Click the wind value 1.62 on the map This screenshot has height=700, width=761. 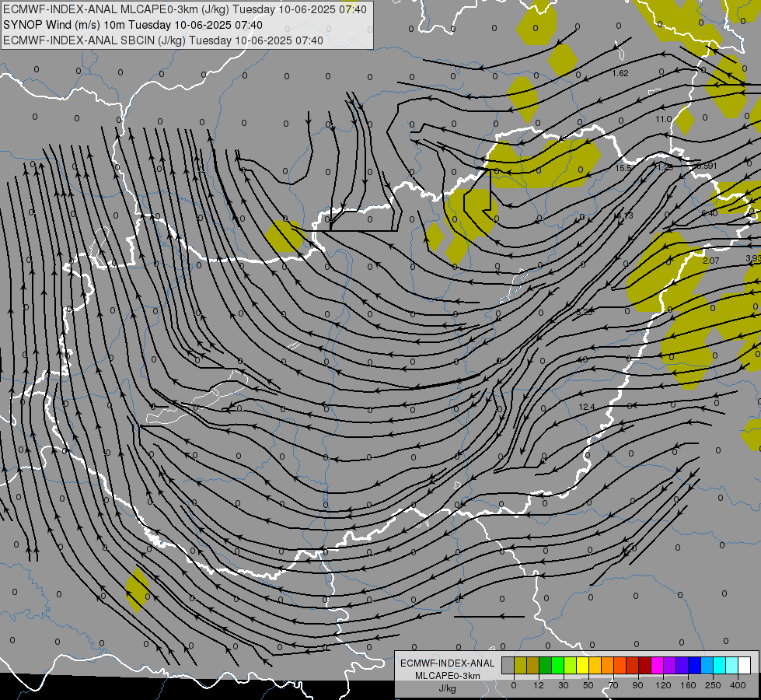tap(620, 73)
